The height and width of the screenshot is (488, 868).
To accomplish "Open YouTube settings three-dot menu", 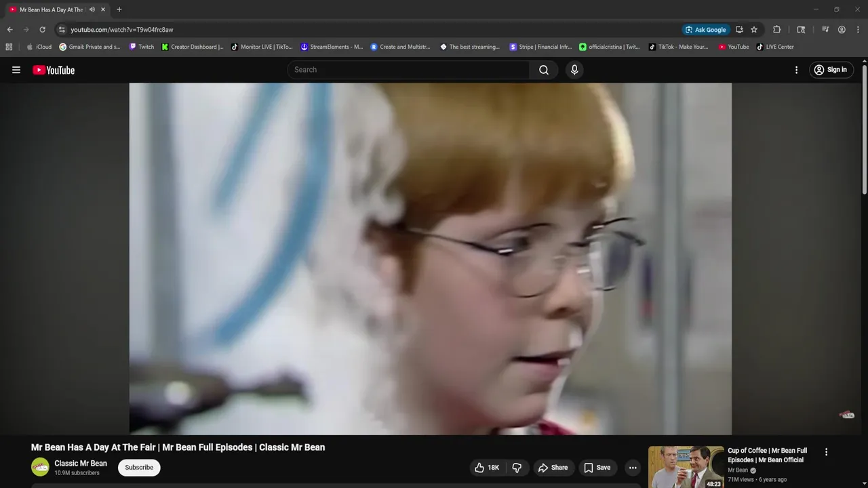I will click(796, 70).
